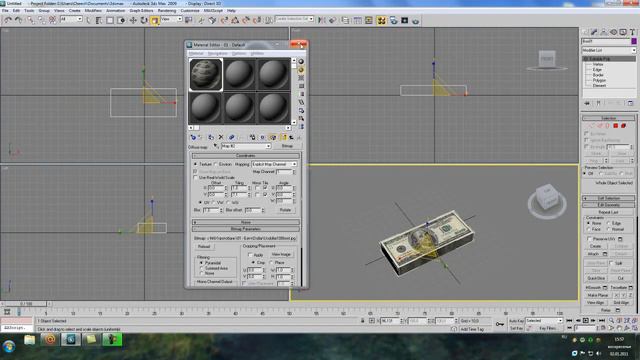Open the Display command panel tab
The image size is (640, 360).
[623, 32]
